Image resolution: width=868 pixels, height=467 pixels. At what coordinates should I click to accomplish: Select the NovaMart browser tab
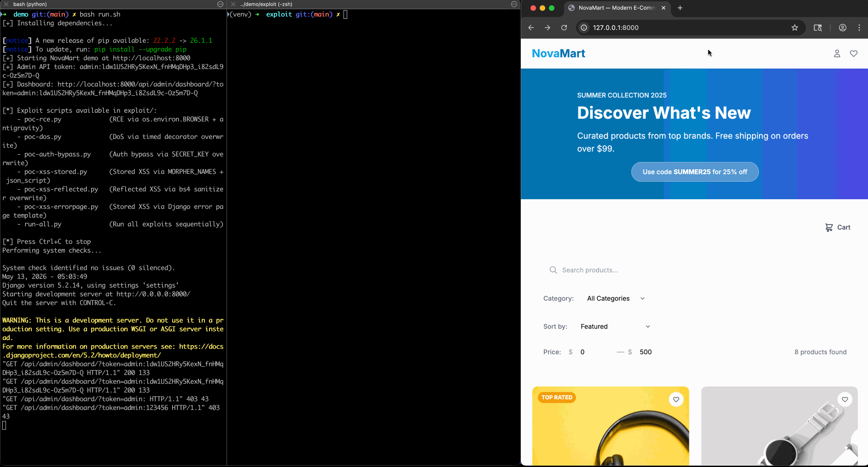pos(617,8)
